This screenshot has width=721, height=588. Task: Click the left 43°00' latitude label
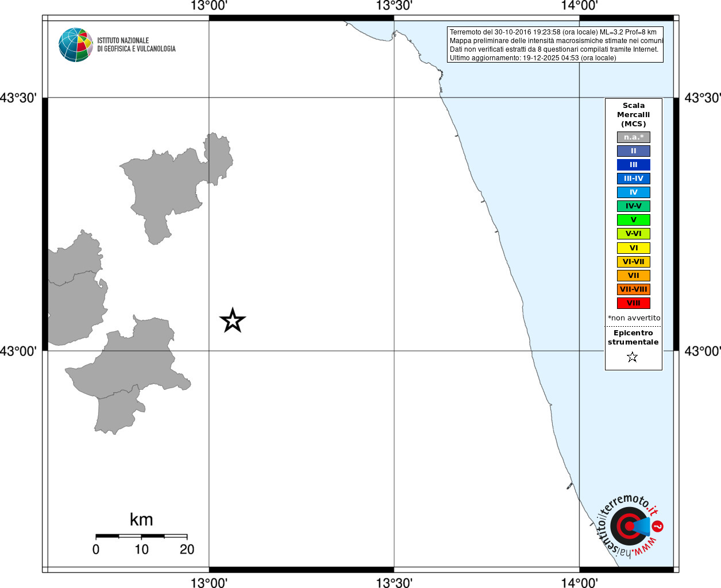coord(18,351)
